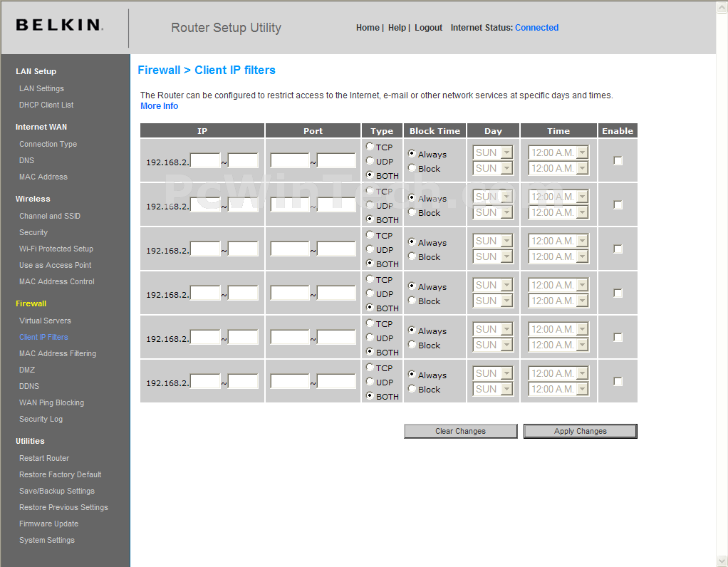This screenshot has height=567, width=728.
Task: Click Clear Changes button
Action: pos(460,431)
